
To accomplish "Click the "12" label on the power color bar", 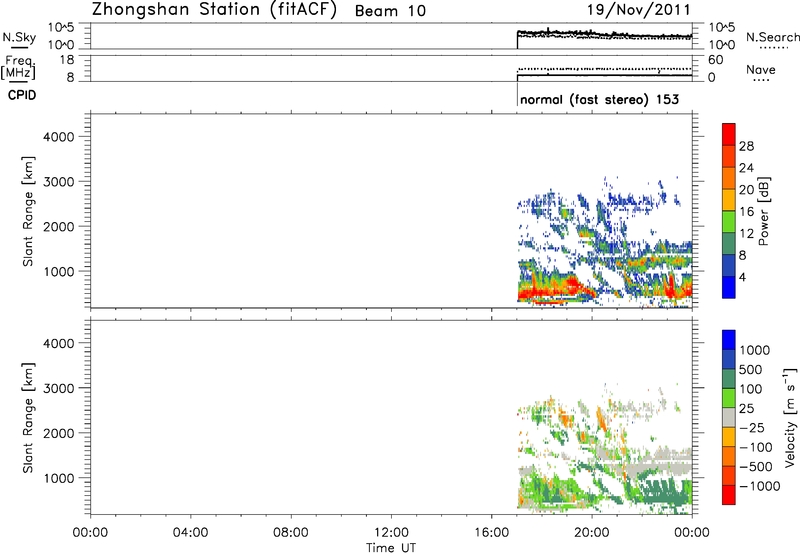I will click(x=746, y=234).
